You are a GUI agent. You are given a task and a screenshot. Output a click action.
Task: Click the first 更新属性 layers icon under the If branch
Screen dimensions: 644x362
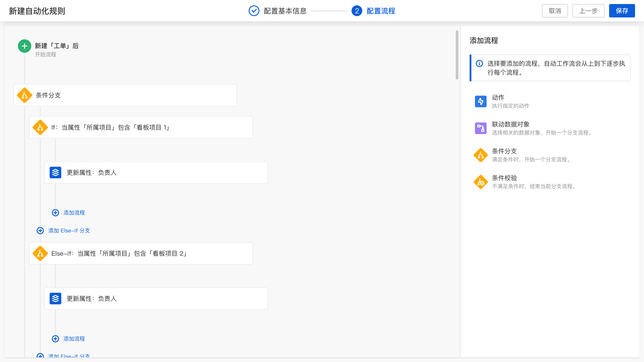tap(55, 172)
